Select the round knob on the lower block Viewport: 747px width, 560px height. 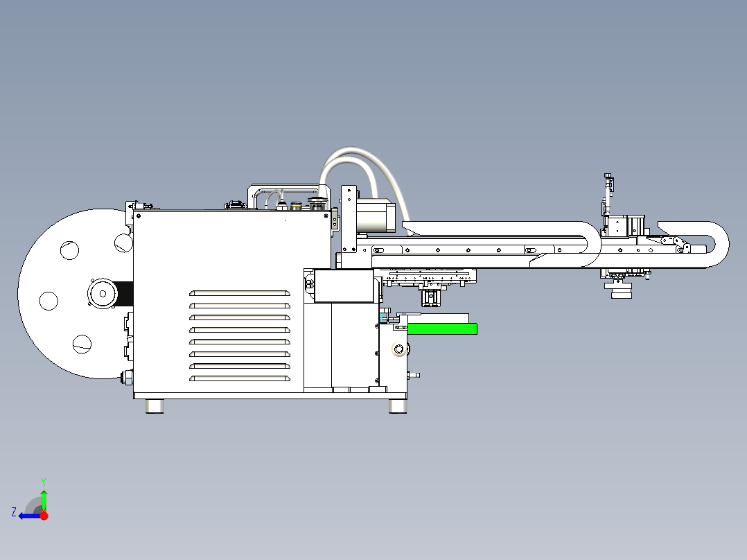click(x=398, y=349)
